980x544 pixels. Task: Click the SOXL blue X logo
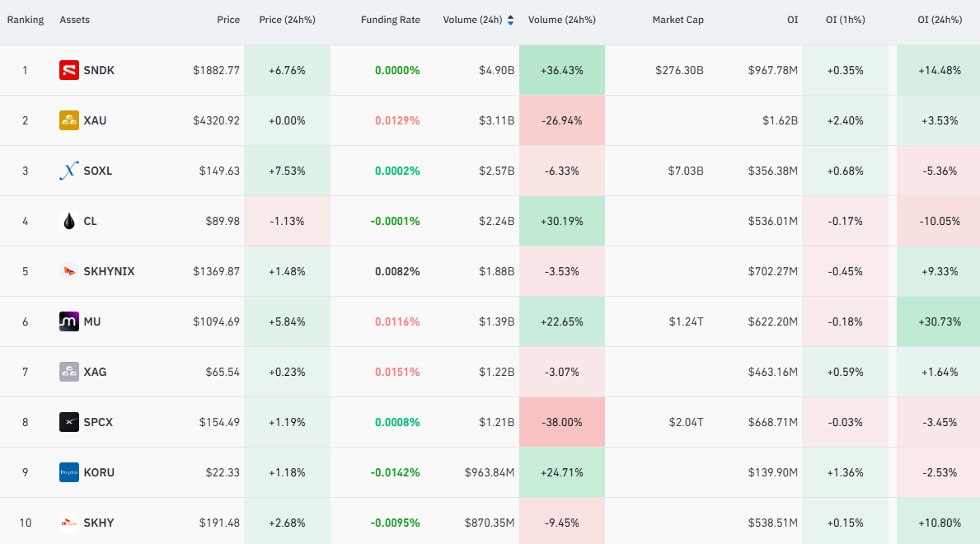tap(68, 171)
